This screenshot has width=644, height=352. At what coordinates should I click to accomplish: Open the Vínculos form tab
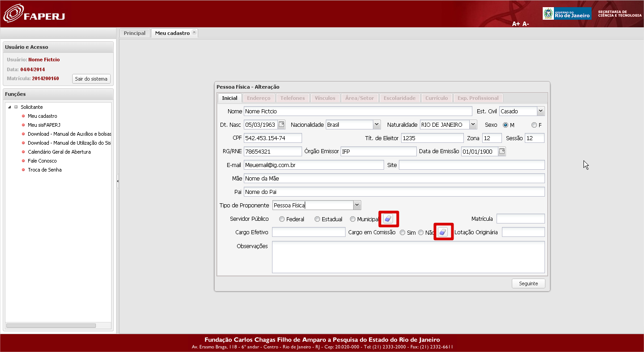click(325, 98)
